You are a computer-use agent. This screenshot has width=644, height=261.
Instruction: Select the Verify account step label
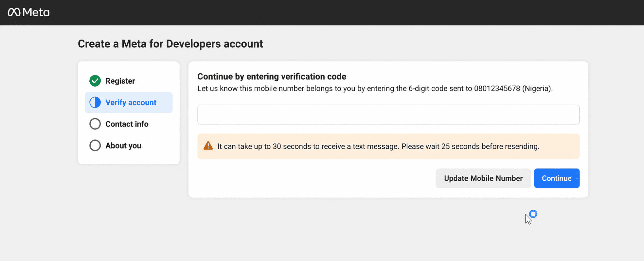[x=131, y=103]
